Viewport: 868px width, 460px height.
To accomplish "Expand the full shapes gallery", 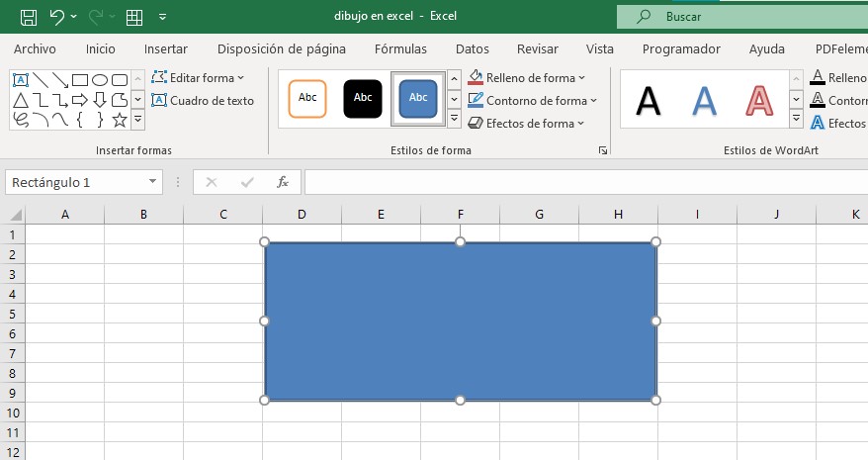I will click(x=137, y=120).
